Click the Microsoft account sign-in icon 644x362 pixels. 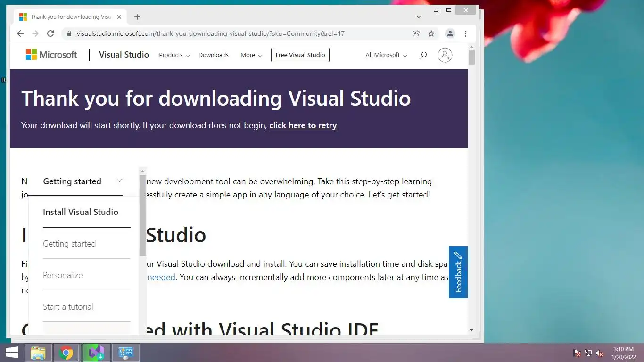(x=445, y=55)
